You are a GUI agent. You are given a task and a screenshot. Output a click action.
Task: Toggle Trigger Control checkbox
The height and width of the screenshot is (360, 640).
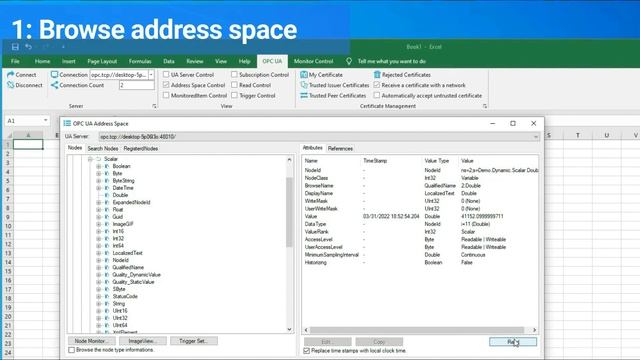pyautogui.click(x=234, y=96)
